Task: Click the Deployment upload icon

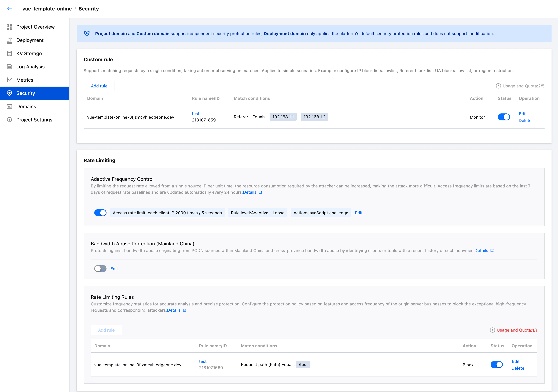Action: click(x=9, y=40)
